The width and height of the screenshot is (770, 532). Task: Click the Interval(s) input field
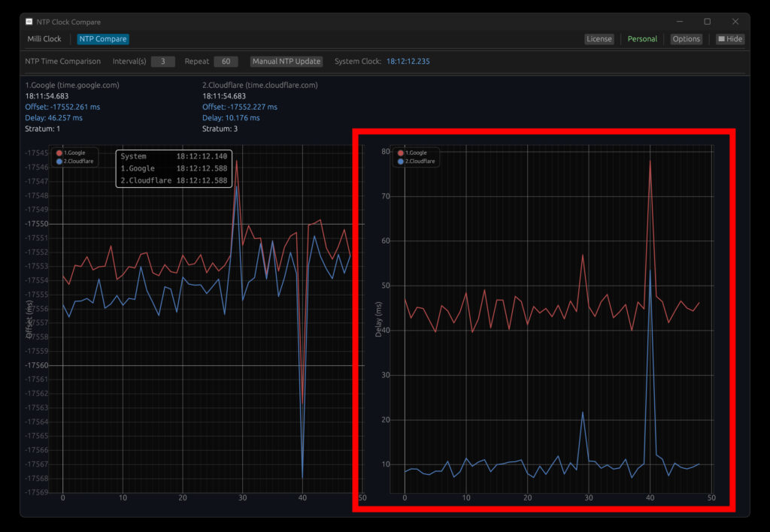[162, 62]
